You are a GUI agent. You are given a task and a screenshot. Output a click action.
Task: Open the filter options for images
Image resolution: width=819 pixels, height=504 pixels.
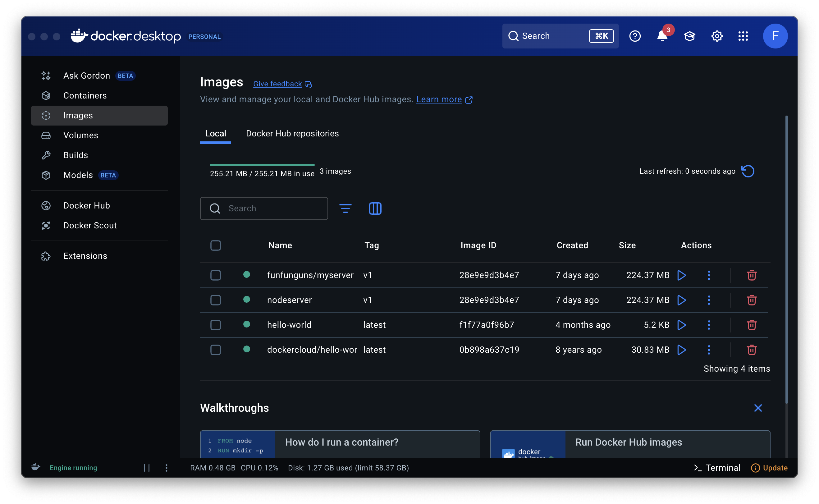(x=345, y=209)
